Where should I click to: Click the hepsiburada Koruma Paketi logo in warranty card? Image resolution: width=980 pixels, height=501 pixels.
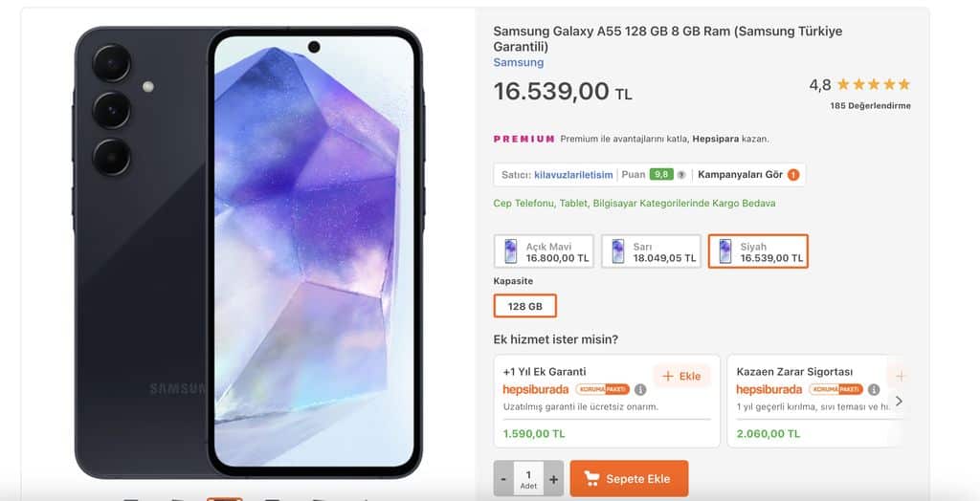[566, 390]
